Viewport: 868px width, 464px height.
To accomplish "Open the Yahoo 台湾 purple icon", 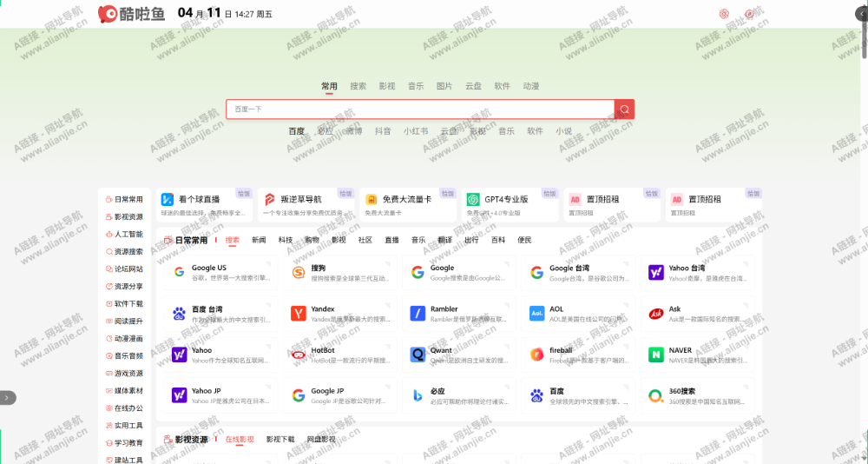I will 656,272.
